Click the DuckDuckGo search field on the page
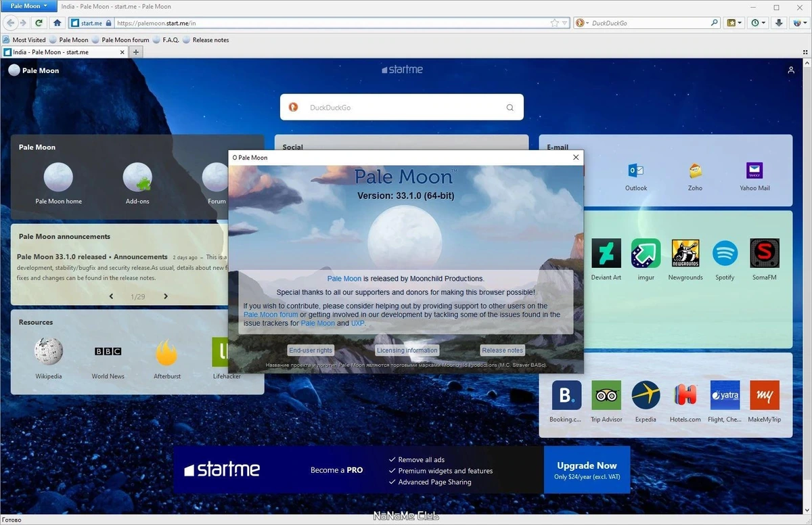812x525 pixels. coord(402,107)
